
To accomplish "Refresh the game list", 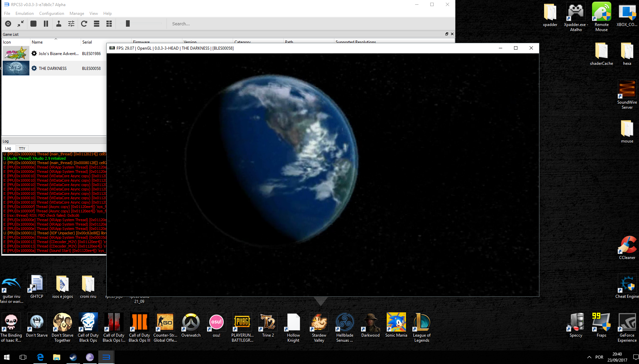I will pyautogui.click(x=84, y=24).
